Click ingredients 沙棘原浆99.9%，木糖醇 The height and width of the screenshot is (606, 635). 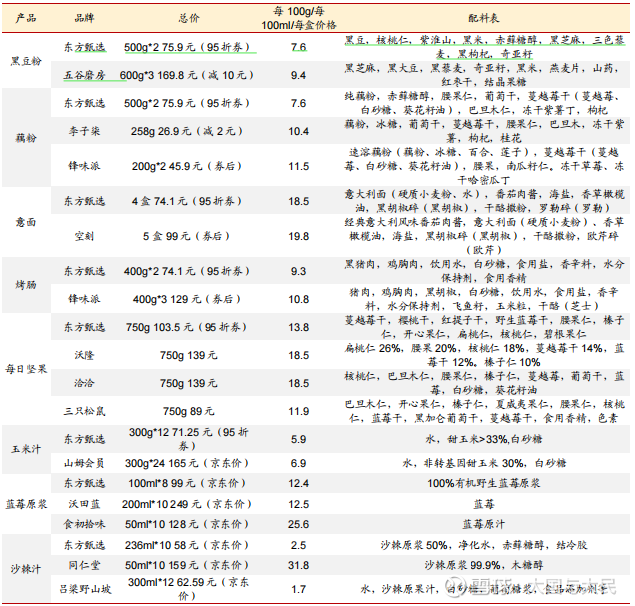(x=484, y=565)
